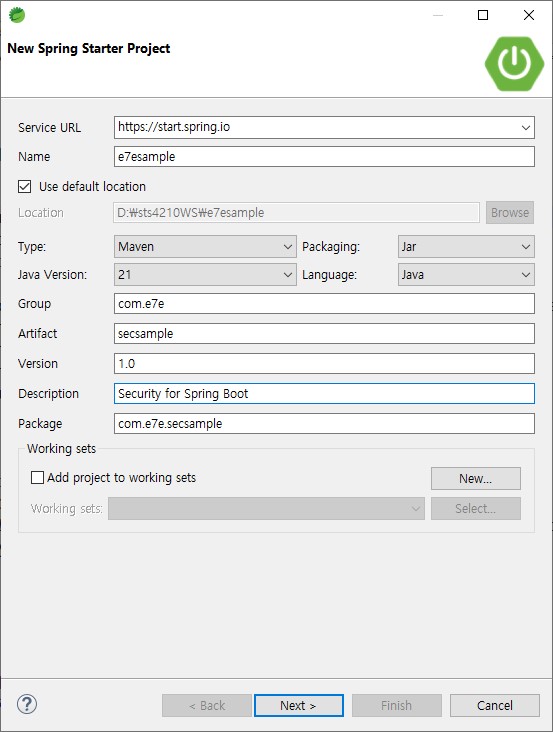The image size is (553, 732).
Task: Click the New Spring Starter Project heading
Action: click(89, 49)
